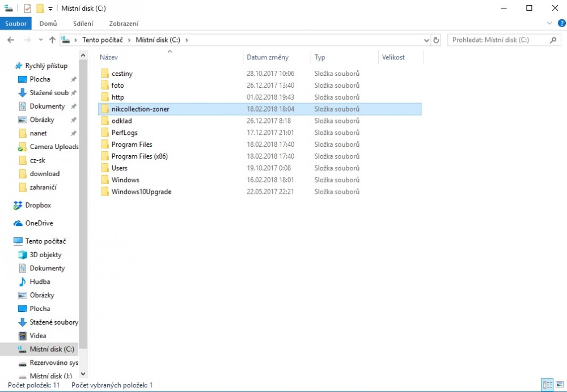Click the New folder icon in title bar

pos(40,8)
